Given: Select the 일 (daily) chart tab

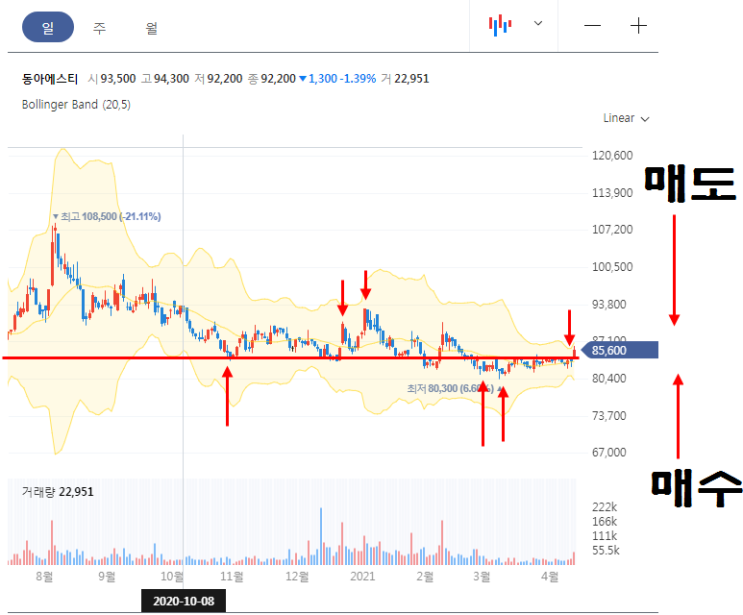Looking at the screenshot, I should point(48,27).
